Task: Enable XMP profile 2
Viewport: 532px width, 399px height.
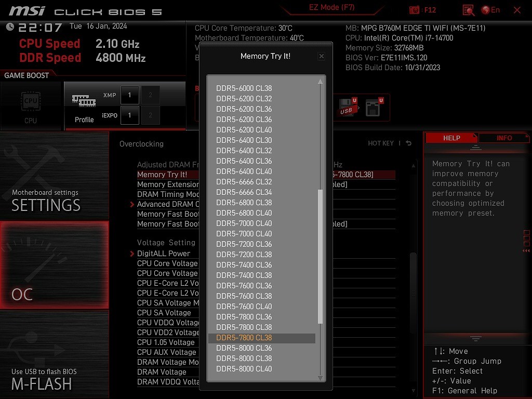Action: pyautogui.click(x=150, y=95)
